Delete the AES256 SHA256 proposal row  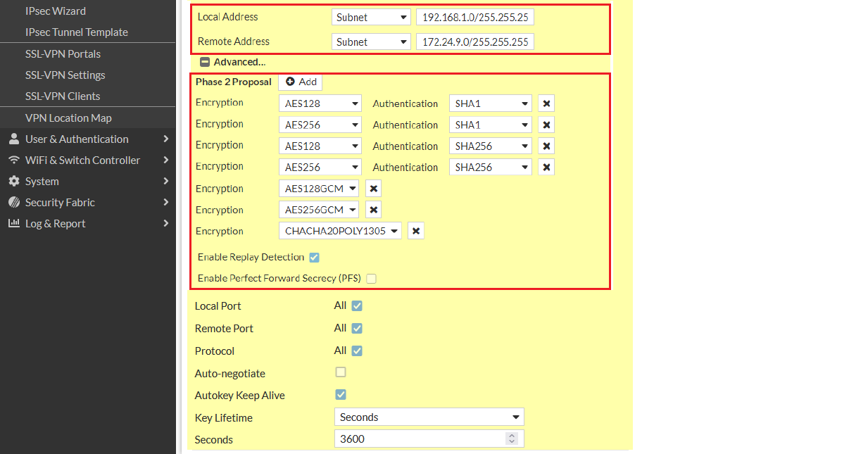click(546, 167)
